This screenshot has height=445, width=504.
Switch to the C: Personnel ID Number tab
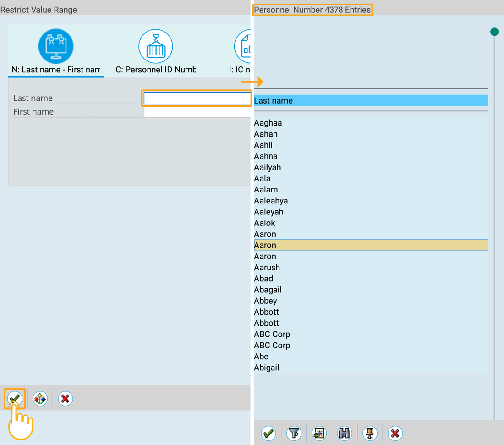pyautogui.click(x=156, y=53)
